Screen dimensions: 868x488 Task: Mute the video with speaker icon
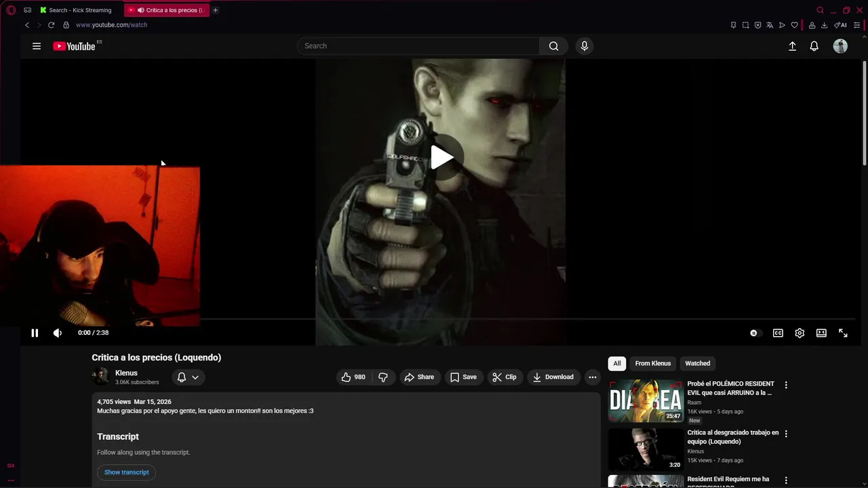(x=58, y=333)
